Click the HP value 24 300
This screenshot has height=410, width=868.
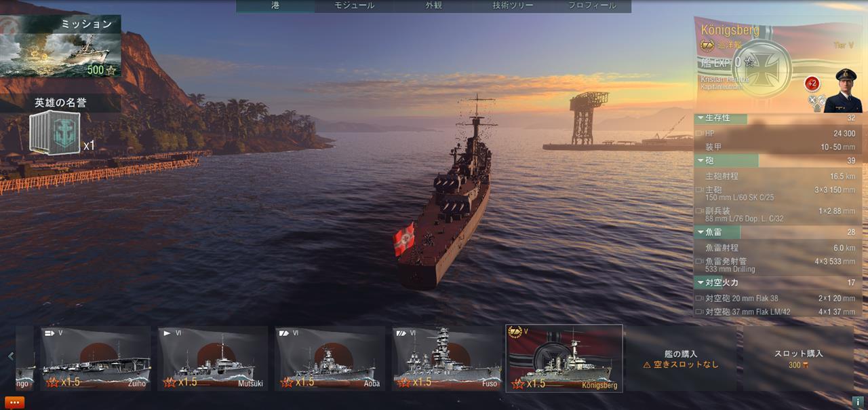pyautogui.click(x=844, y=134)
